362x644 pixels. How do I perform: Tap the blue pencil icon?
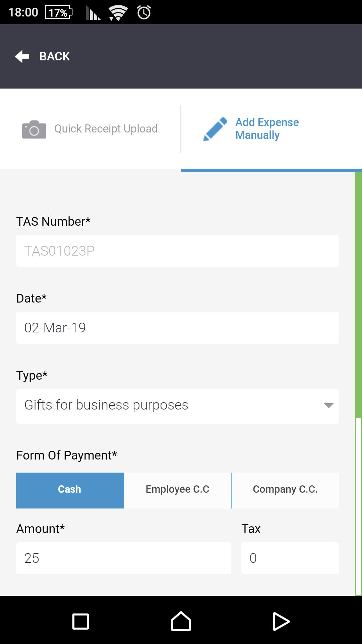(x=215, y=129)
